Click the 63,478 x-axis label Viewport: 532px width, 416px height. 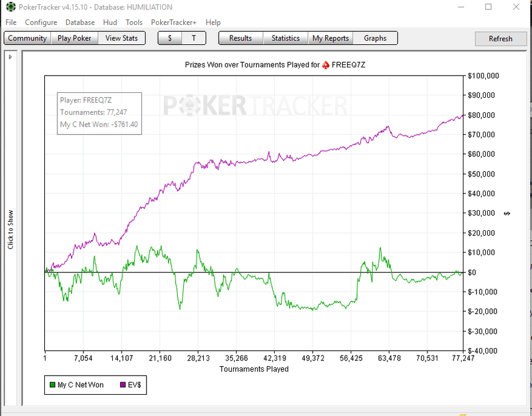(389, 358)
